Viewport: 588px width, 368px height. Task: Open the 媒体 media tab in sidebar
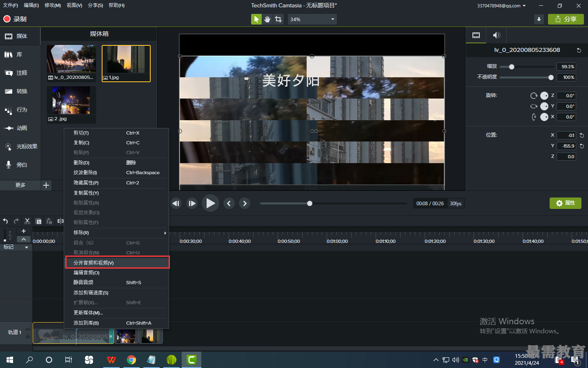[20, 36]
